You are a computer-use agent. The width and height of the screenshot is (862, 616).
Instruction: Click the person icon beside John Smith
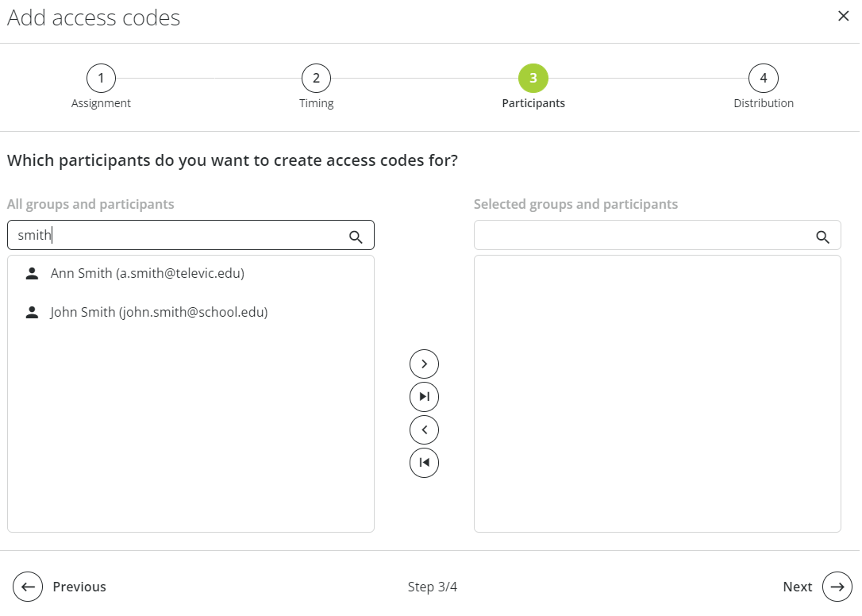[32, 313]
